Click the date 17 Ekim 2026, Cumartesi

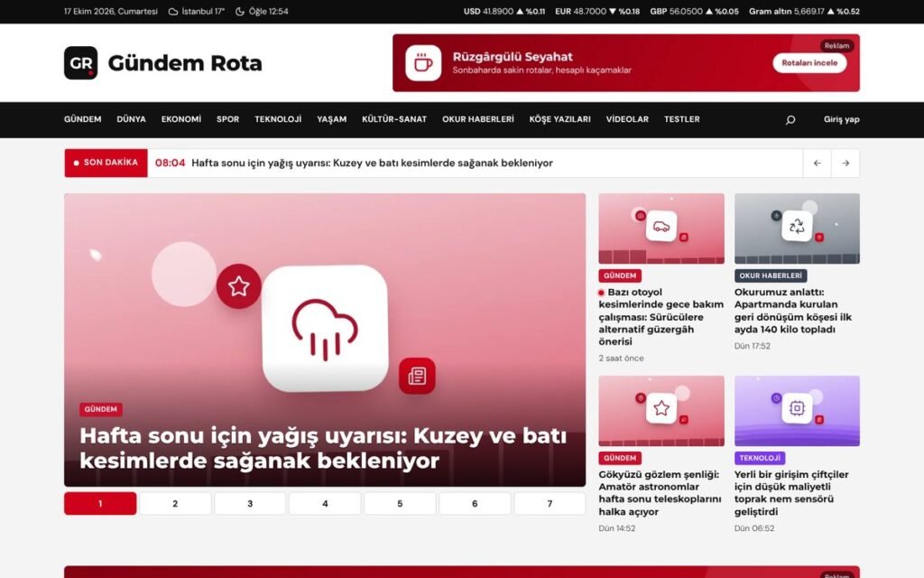coord(111,11)
